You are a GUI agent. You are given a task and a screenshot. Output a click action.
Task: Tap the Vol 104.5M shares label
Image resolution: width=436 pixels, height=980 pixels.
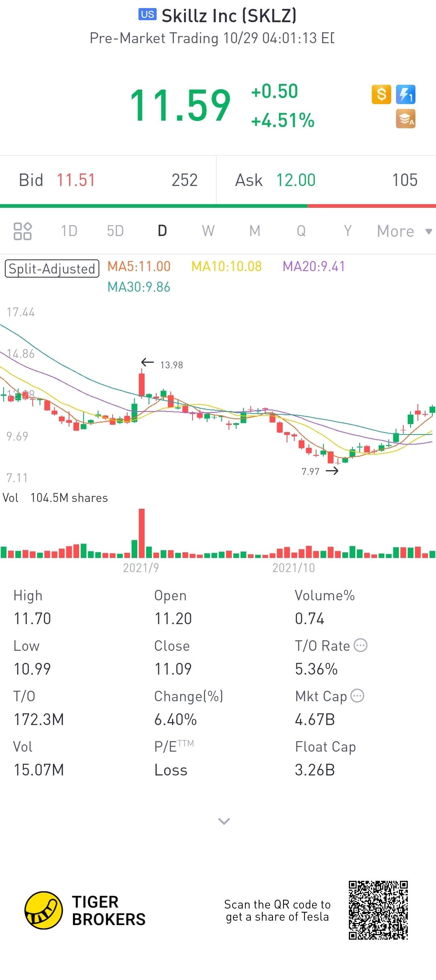coord(55,498)
